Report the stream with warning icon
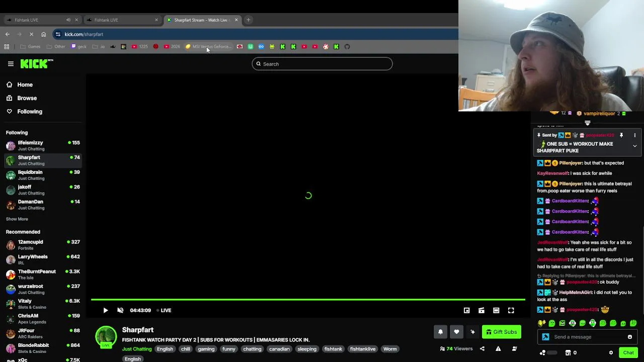Image resolution: width=644 pixels, height=362 pixels. (x=498, y=348)
